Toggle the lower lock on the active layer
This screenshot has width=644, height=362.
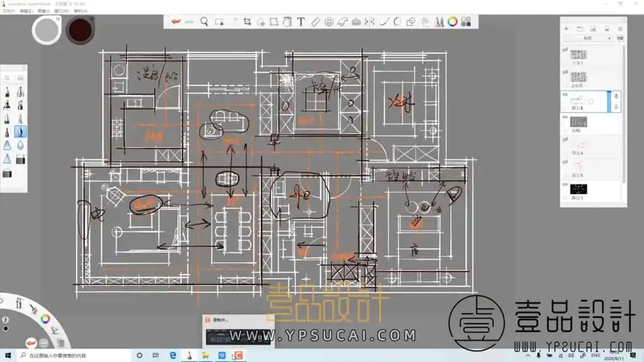(616, 107)
